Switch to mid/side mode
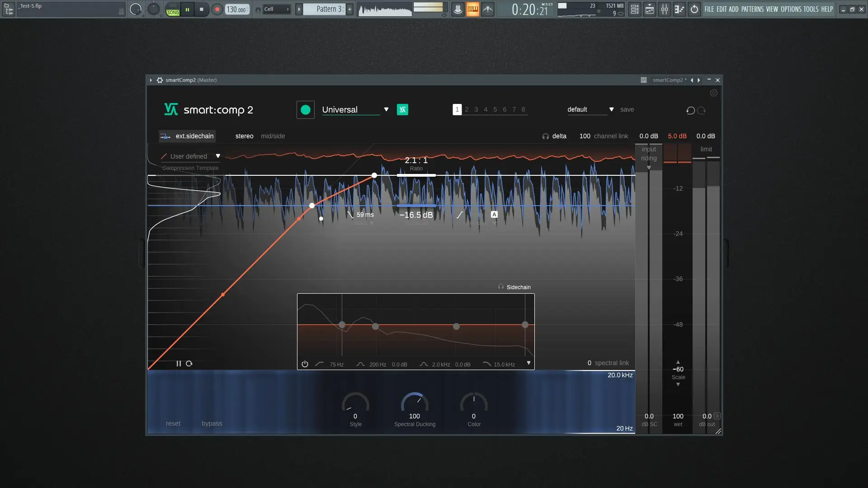 pos(273,136)
